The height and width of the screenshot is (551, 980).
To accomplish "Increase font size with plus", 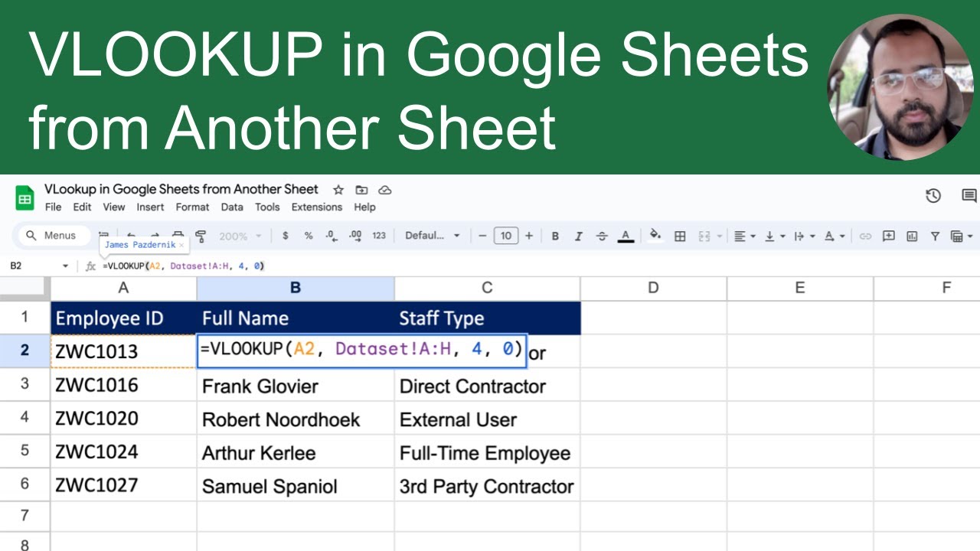I will click(x=528, y=236).
